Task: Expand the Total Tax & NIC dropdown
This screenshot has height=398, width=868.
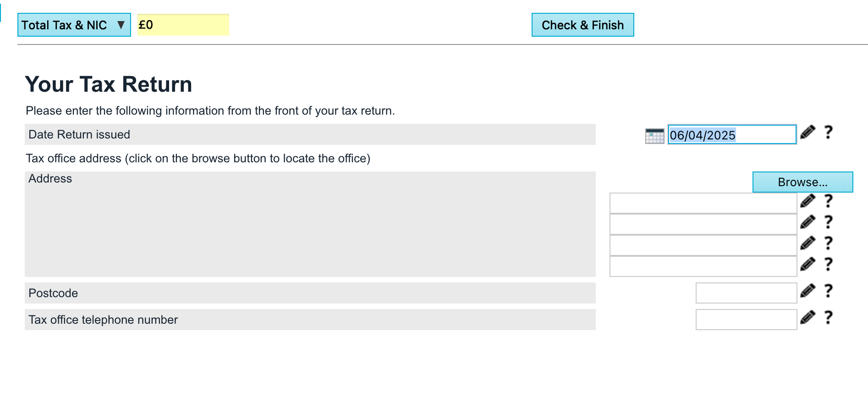Action: click(74, 25)
